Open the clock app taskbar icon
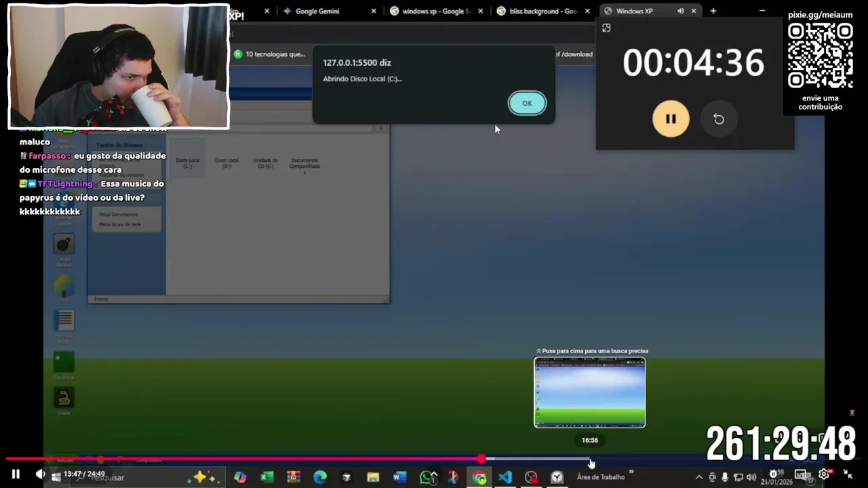 [x=557, y=477]
